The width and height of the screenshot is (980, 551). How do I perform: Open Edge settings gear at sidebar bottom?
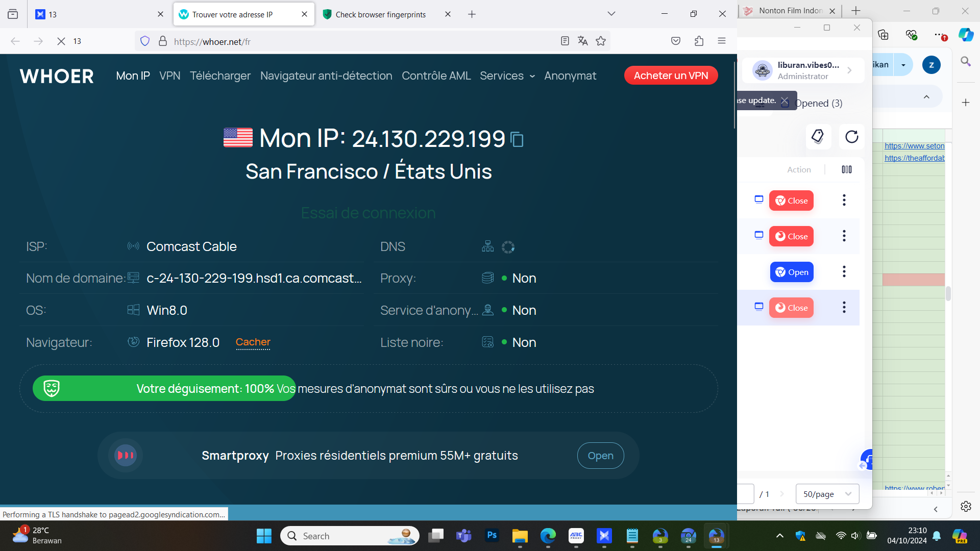click(x=966, y=506)
